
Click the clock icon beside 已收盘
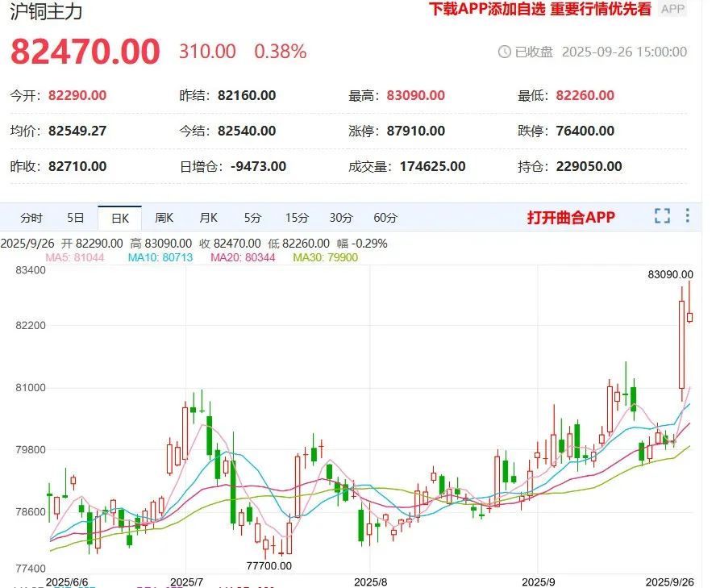click(x=505, y=52)
